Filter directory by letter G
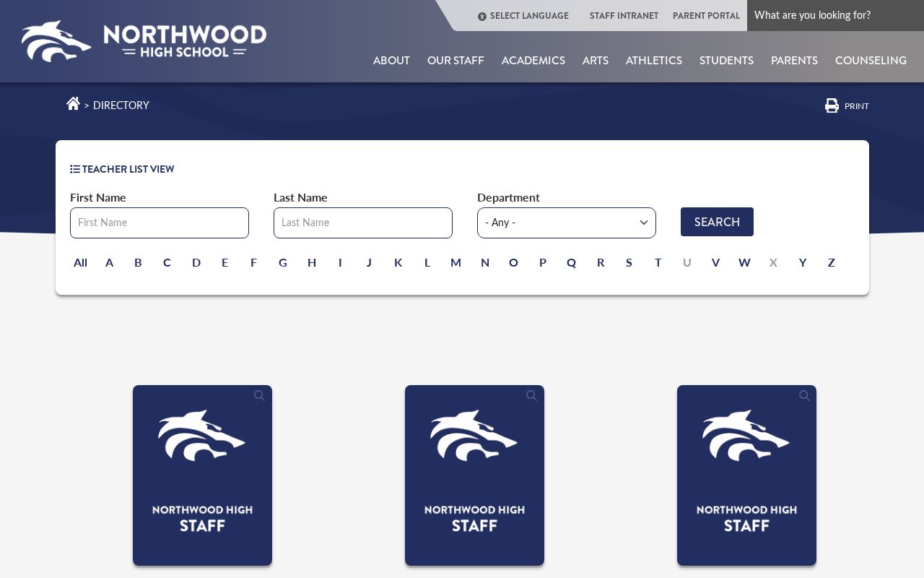 [x=283, y=262]
